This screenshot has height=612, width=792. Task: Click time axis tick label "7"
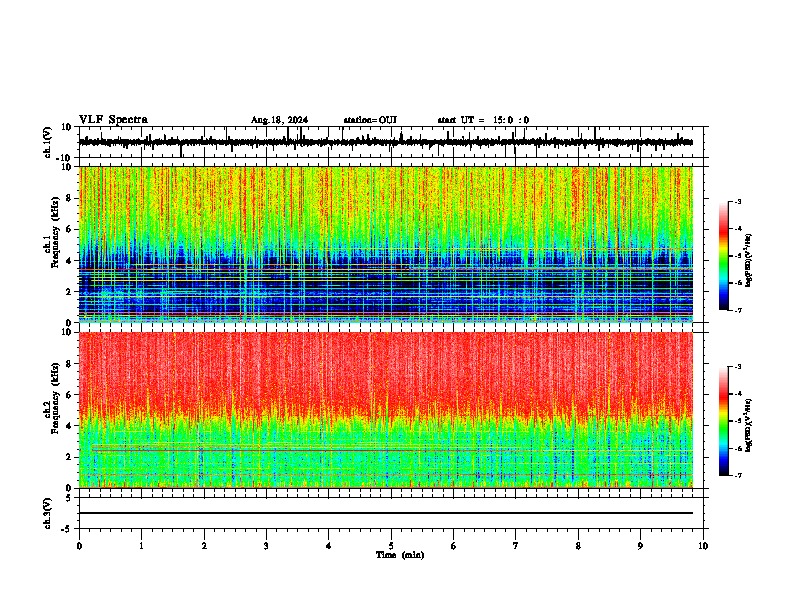[x=516, y=546]
